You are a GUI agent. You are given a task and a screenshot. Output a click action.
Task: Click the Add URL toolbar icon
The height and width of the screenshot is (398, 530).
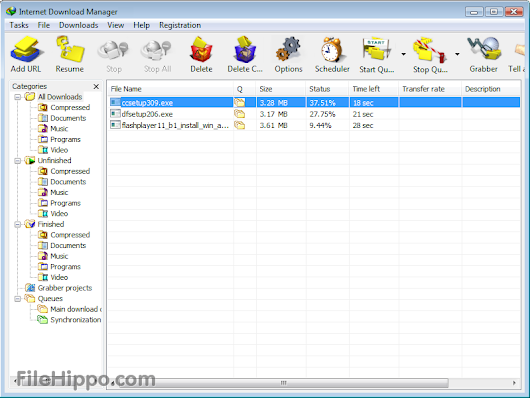26,55
